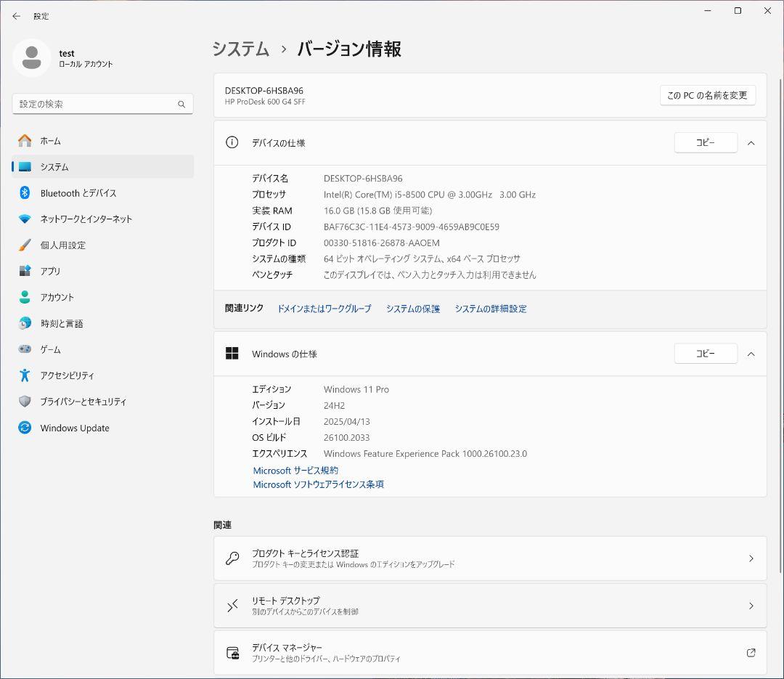Open the システムの詳細設定 link

pos(491,308)
